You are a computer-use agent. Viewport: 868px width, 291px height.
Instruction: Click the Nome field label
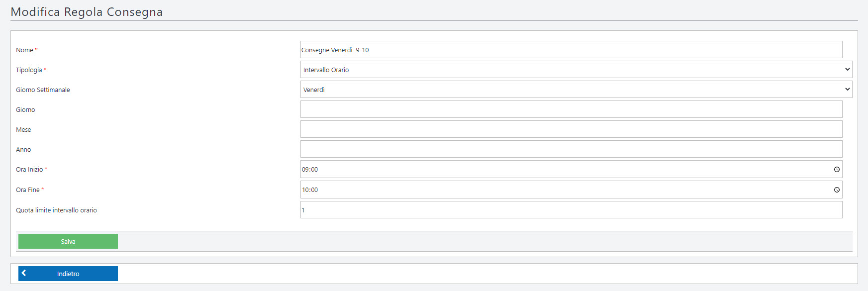point(24,50)
